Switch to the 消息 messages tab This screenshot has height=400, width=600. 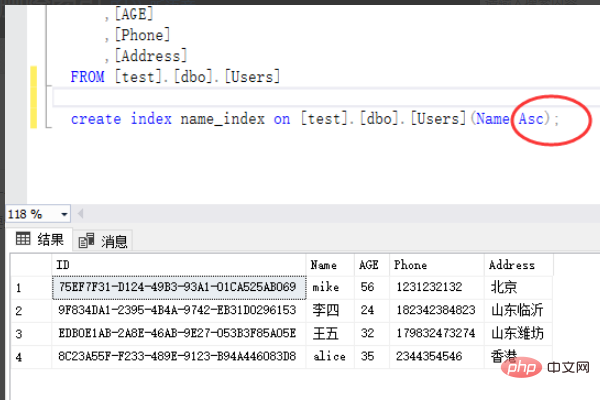tap(103, 241)
